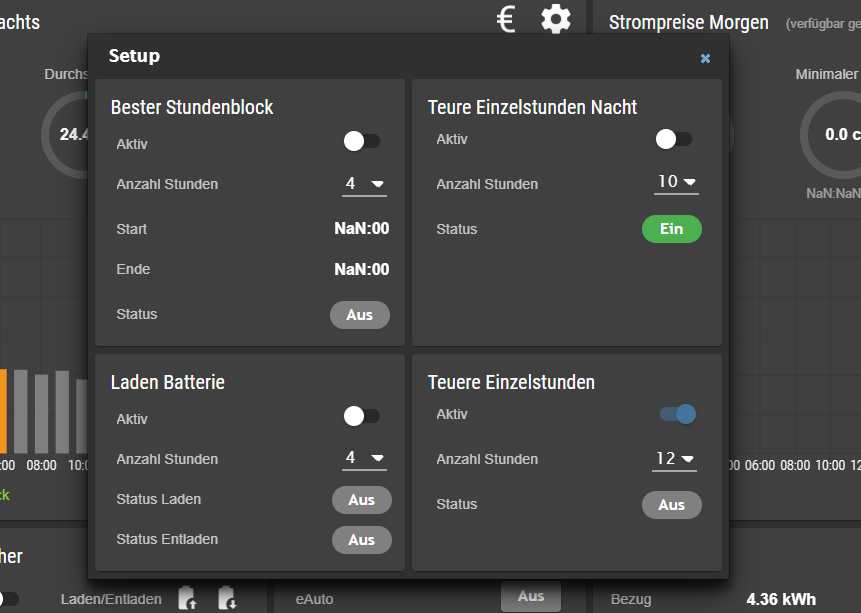Disable Aktiv under Teuere Einzelstunden
The height and width of the screenshot is (613, 861).
click(x=678, y=414)
